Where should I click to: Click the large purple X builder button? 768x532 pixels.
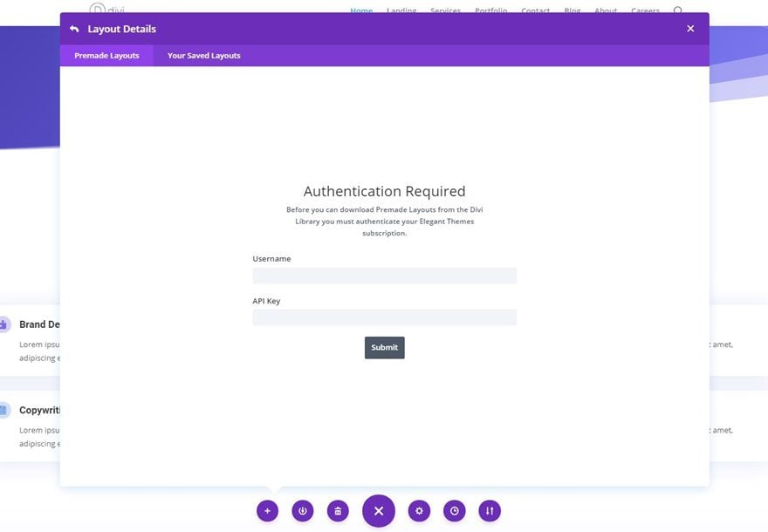(379, 511)
